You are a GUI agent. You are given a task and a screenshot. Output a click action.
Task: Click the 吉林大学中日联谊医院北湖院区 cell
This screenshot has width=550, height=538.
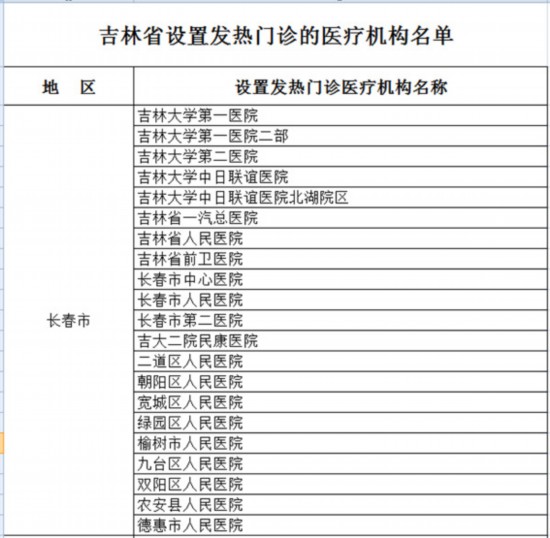click(x=341, y=197)
